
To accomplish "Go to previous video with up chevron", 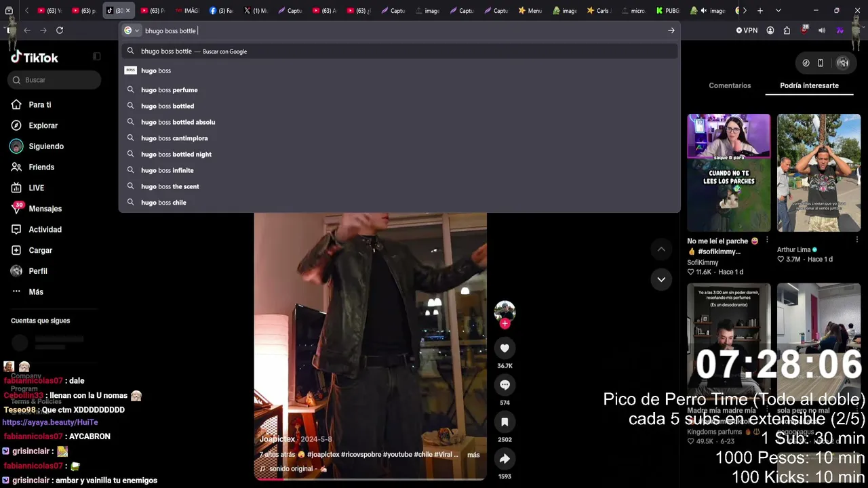I will point(661,249).
